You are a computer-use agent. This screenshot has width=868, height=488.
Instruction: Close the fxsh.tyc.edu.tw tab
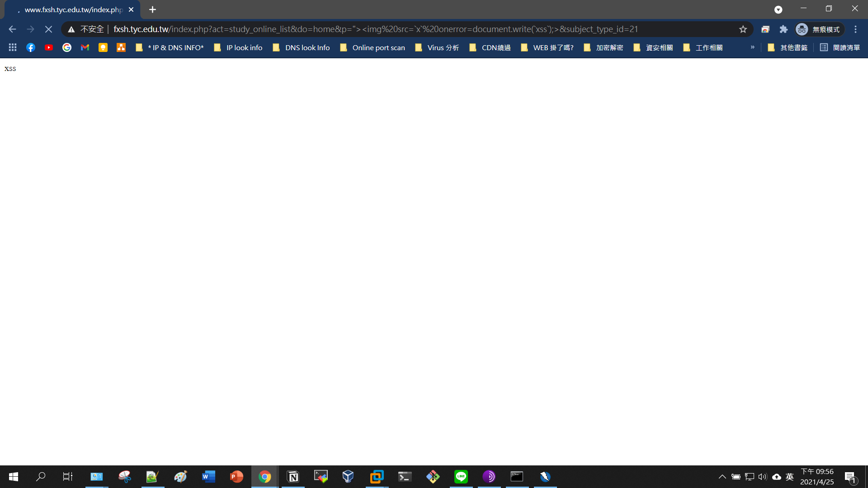tap(131, 9)
